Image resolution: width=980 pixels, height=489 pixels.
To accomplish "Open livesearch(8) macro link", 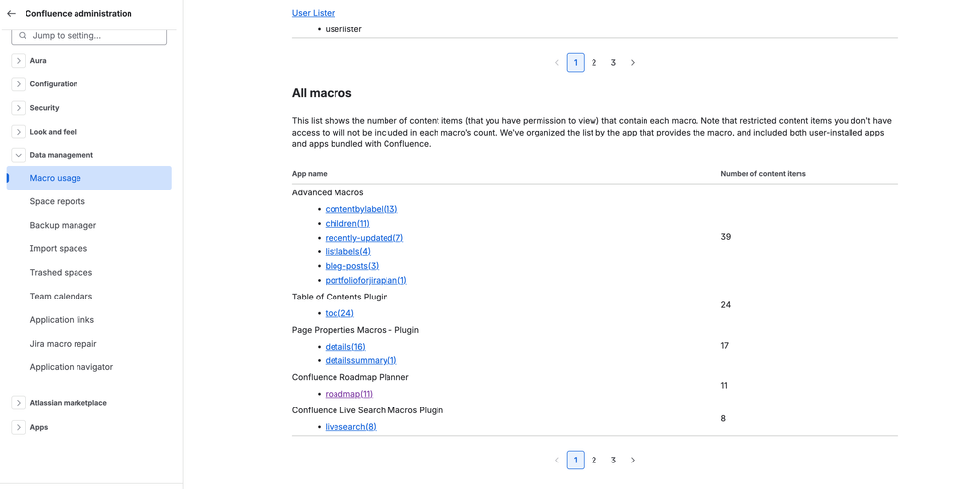I will tap(350, 427).
